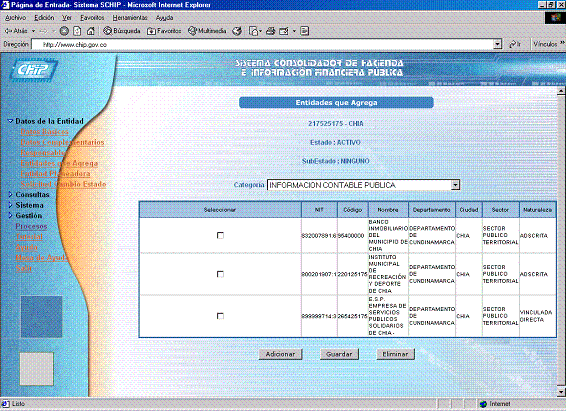Open the Favoritos toolbar button
Viewport: 566px width, 411px height.
coord(164,31)
